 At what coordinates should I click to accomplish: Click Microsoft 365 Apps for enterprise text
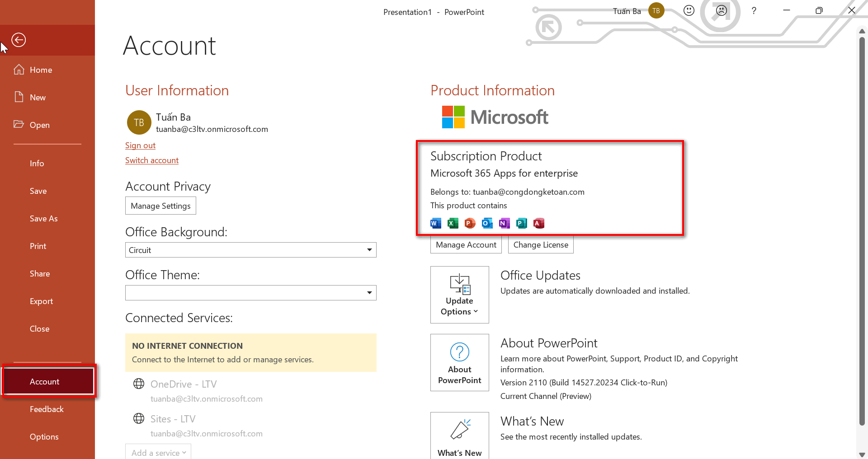click(x=504, y=173)
